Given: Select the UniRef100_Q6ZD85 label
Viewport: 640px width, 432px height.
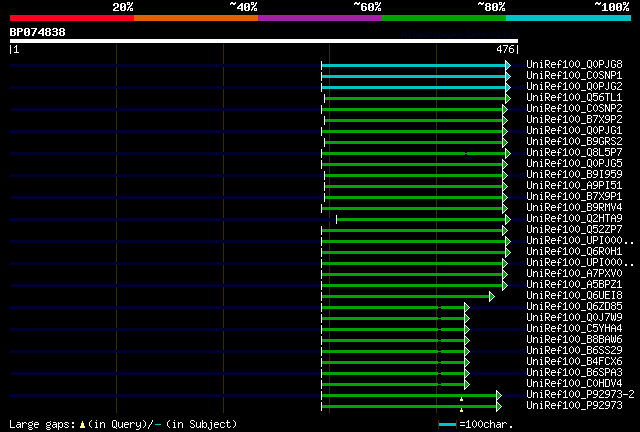Looking at the screenshot, I should (x=574, y=307).
